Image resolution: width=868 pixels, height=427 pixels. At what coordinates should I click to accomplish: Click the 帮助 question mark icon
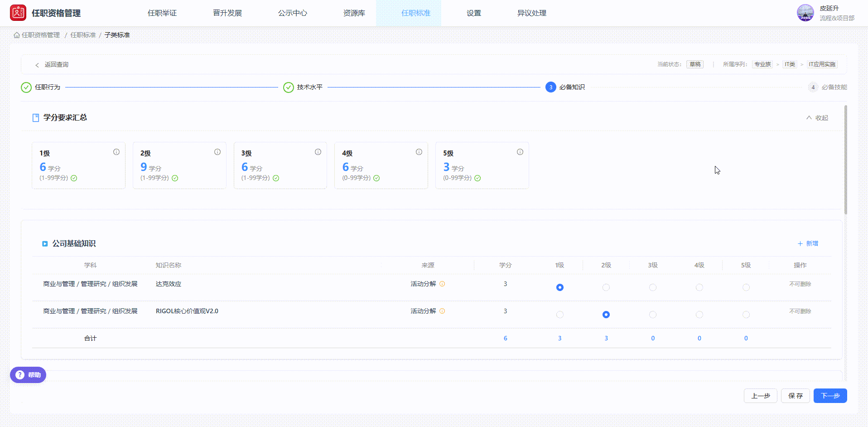(20, 375)
